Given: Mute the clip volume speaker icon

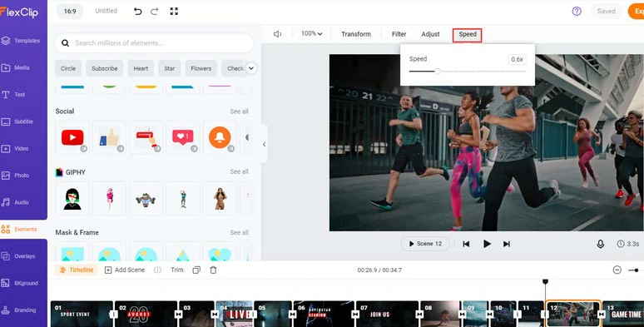Looking at the screenshot, I should (278, 34).
